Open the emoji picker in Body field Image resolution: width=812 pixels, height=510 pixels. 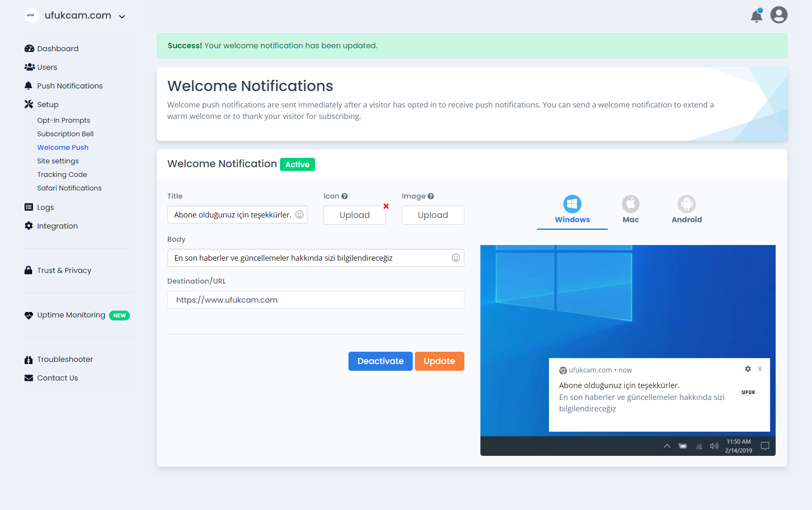[455, 258]
